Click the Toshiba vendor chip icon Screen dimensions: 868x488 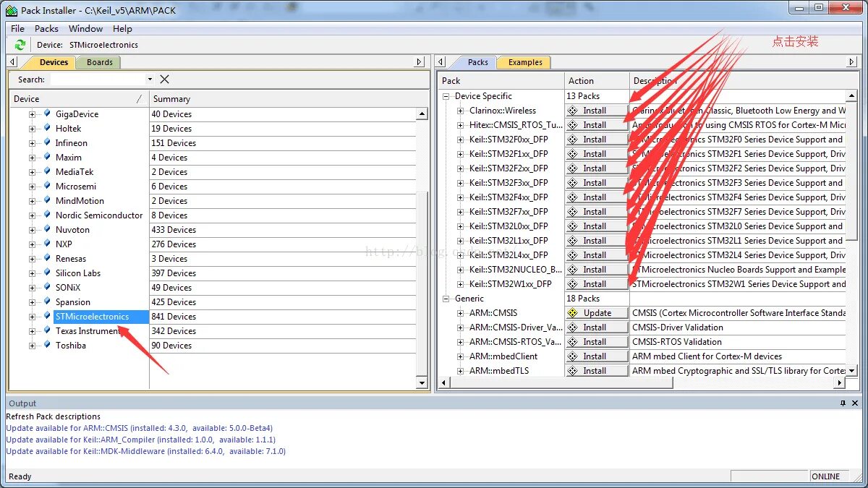click(47, 345)
